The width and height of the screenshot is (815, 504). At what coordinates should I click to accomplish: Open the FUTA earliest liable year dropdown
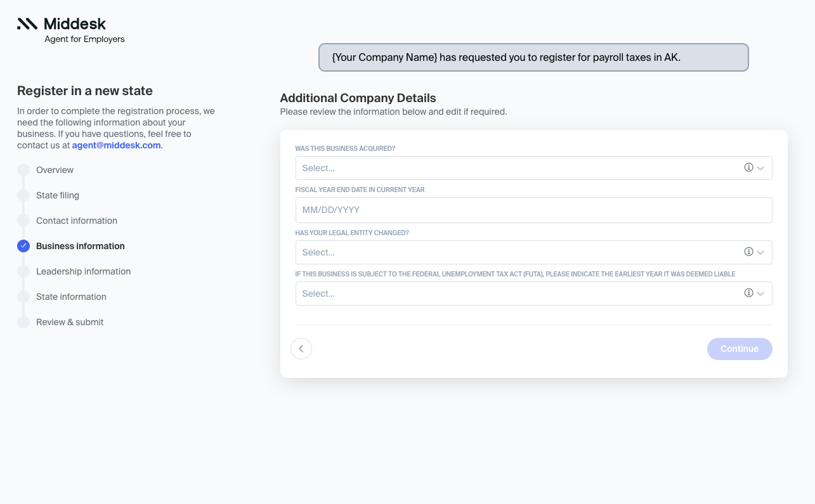[x=533, y=294]
